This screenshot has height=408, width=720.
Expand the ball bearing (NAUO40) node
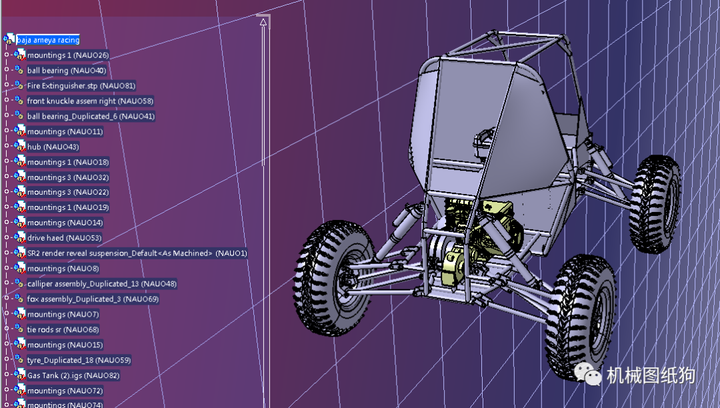pyautogui.click(x=6, y=70)
